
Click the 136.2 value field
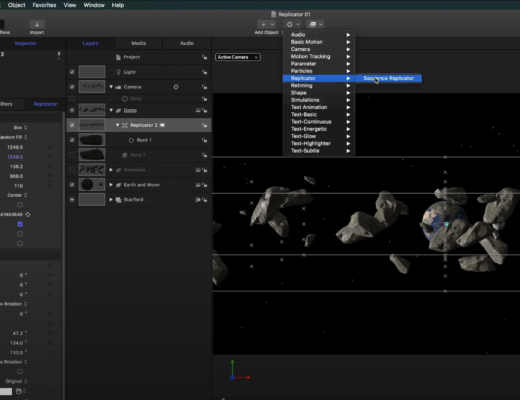click(16, 167)
